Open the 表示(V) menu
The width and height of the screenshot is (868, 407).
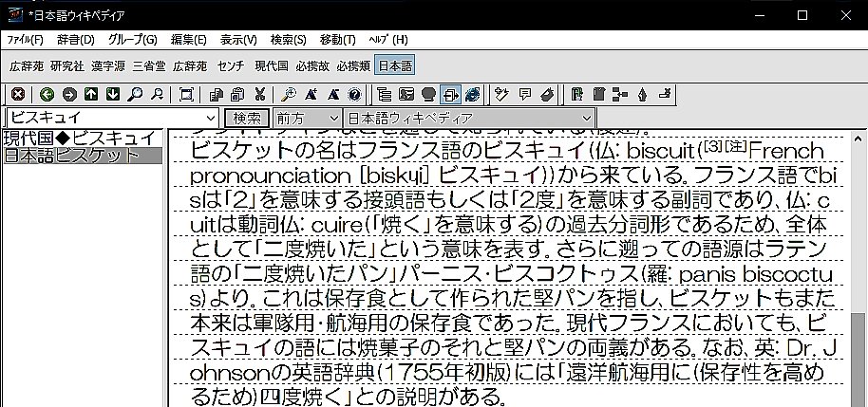pyautogui.click(x=238, y=40)
